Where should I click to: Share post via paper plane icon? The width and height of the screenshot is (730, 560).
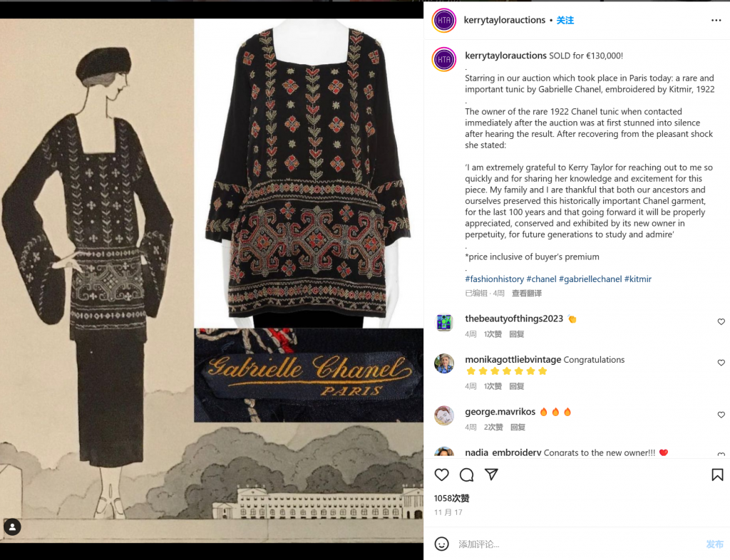pyautogui.click(x=492, y=474)
